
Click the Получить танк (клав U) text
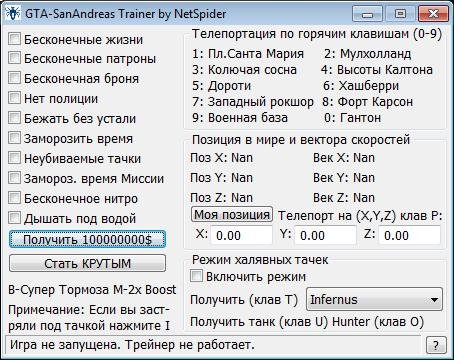[x=259, y=322]
